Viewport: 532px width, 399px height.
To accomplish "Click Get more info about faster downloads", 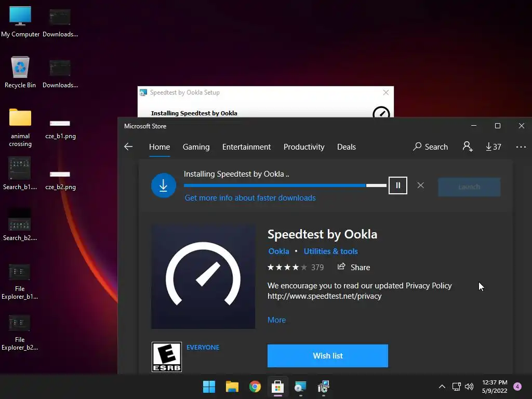I will (x=250, y=198).
